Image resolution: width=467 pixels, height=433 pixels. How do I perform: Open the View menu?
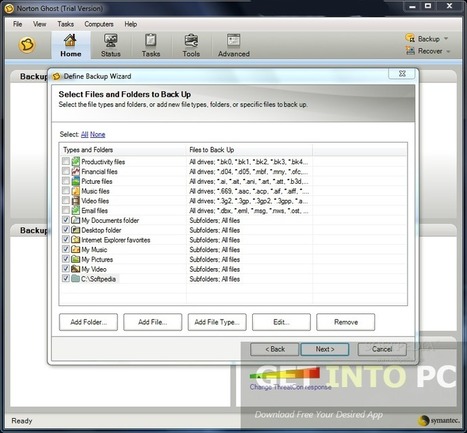(x=40, y=24)
